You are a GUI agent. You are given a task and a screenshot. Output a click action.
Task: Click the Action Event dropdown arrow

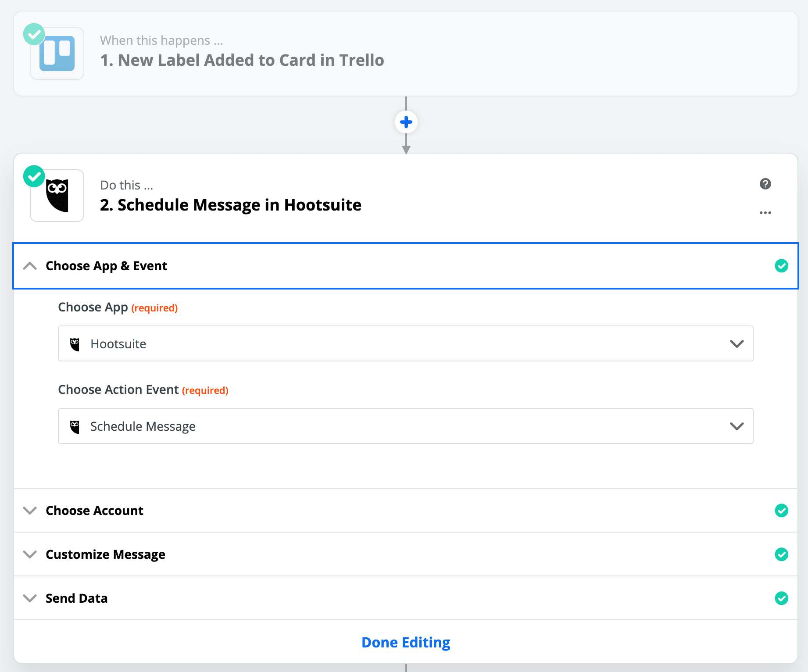coord(737,426)
